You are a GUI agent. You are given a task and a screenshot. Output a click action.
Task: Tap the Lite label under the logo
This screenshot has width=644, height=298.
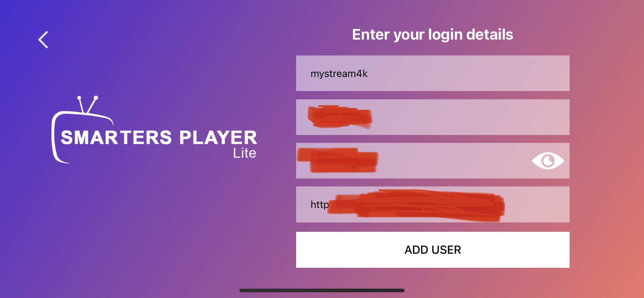click(244, 153)
